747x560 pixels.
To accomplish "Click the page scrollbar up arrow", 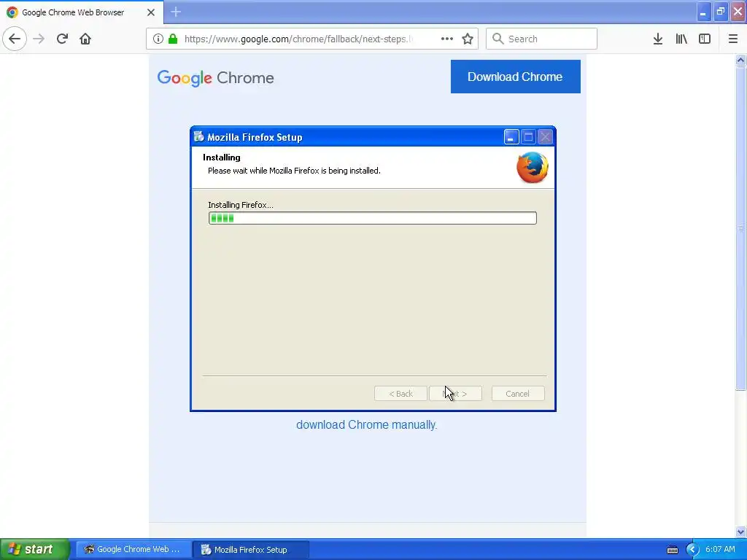I will point(740,60).
